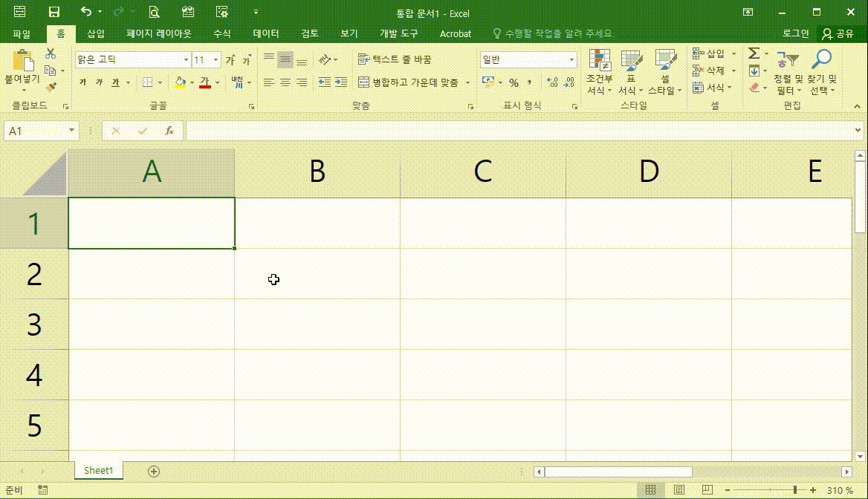Save the workbook with the floppy icon
This screenshot has width=868, height=499.
(x=54, y=12)
